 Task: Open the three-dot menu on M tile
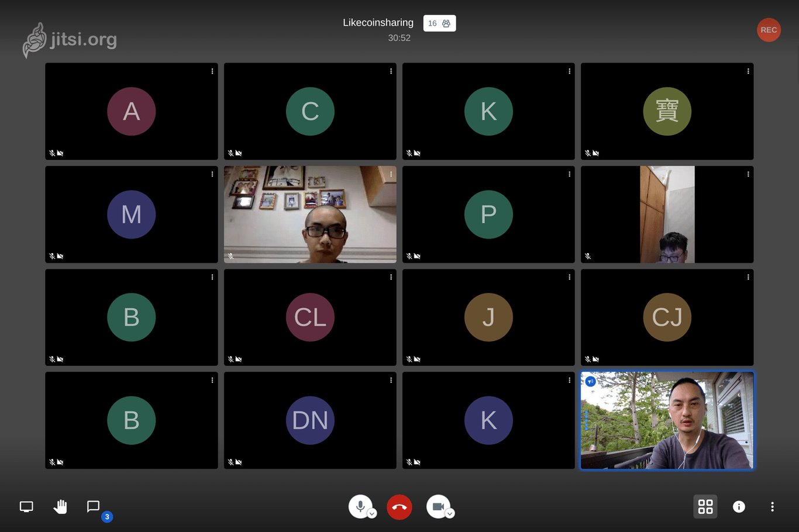coord(212,174)
